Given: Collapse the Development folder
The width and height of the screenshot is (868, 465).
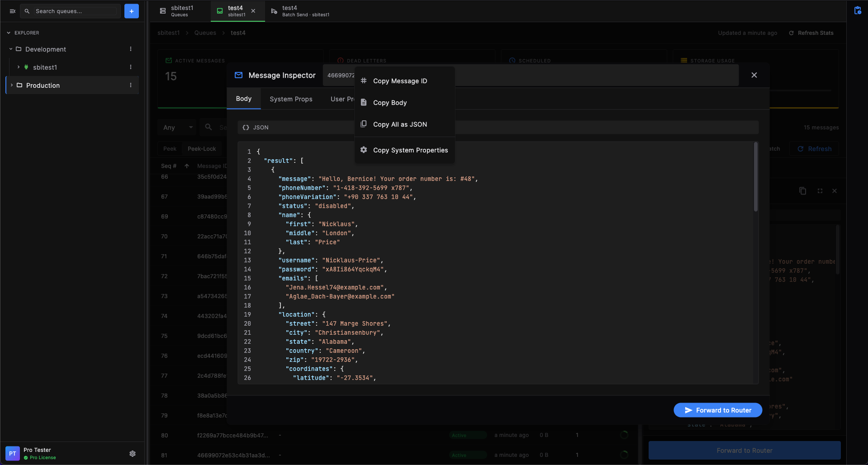Looking at the screenshot, I should [x=11, y=49].
